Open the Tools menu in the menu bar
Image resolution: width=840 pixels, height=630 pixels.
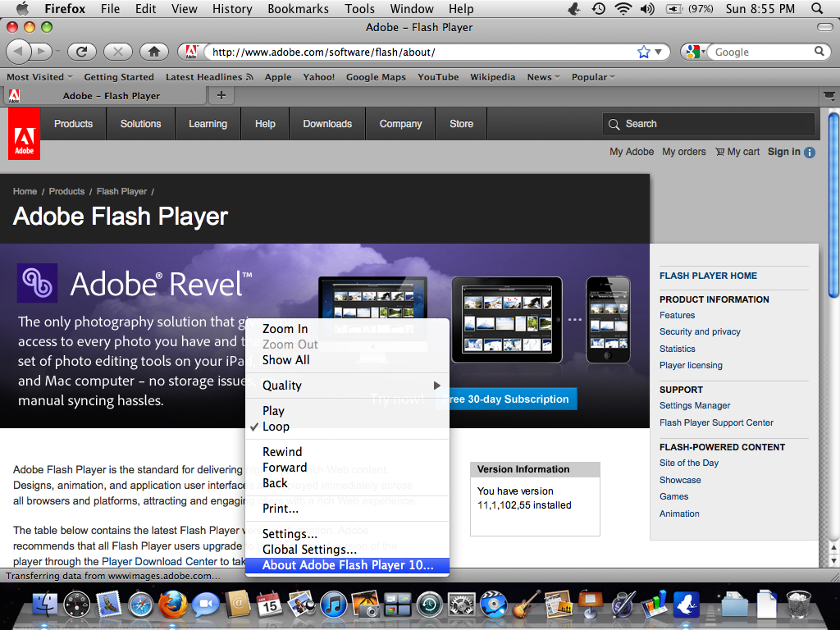click(359, 9)
